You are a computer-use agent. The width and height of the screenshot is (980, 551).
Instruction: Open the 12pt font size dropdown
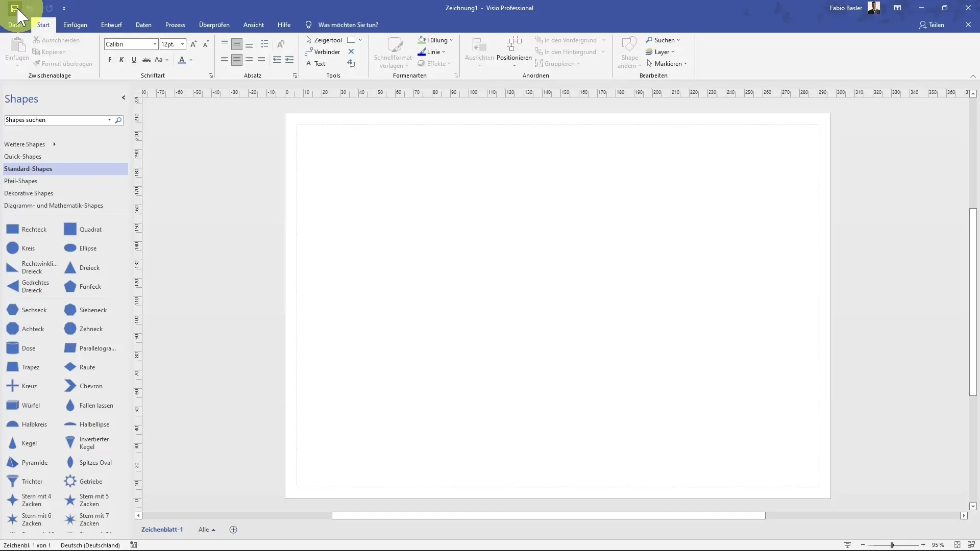click(x=182, y=44)
